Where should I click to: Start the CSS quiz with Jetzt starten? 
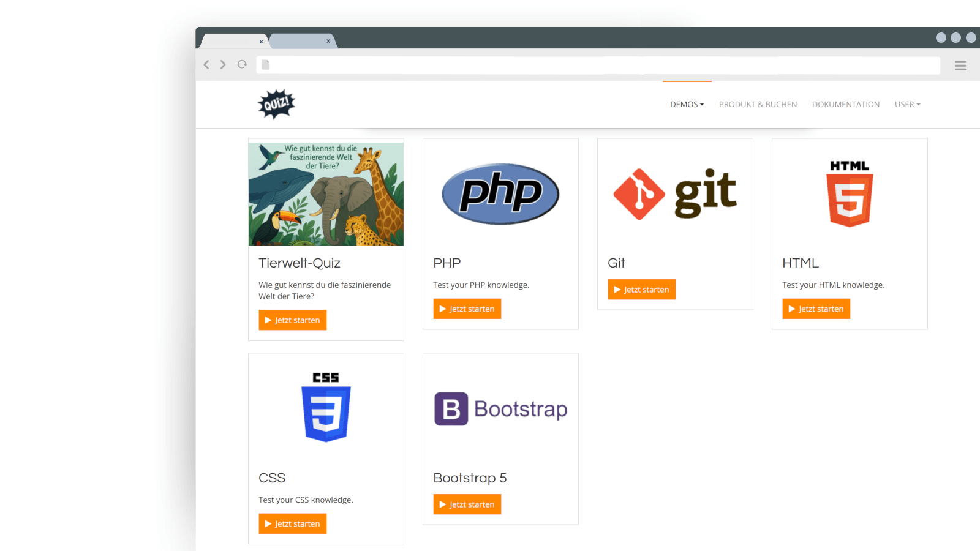[x=292, y=523]
